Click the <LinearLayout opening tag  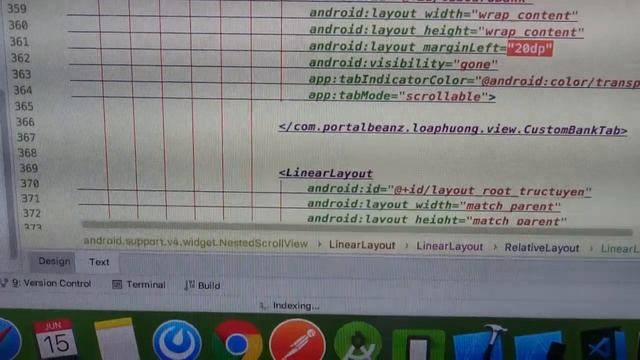pyautogui.click(x=326, y=173)
